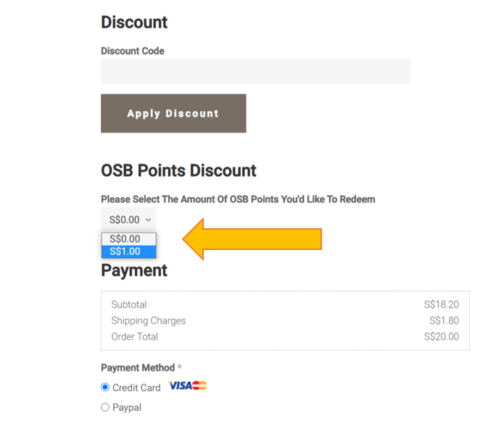Click the Apply Discount button
Image resolution: width=504 pixels, height=421 pixels.
coord(173,113)
